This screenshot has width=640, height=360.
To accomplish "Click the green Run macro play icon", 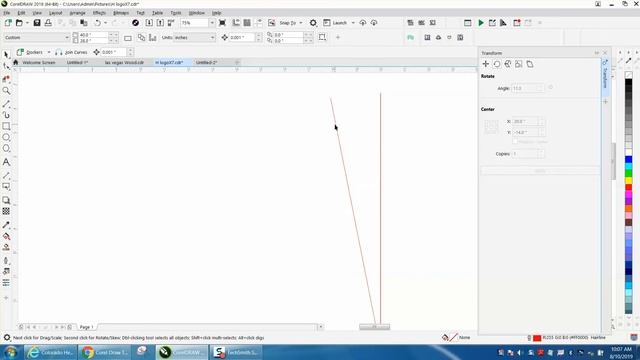I will (x=481, y=23).
